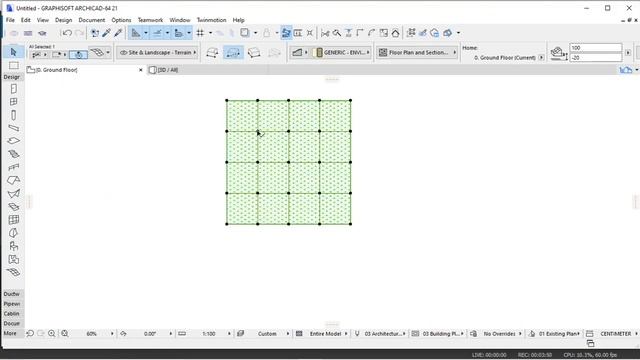Viewport: 640px width, 360px height.
Task: Click mesh height field showing 100
Action: point(596,48)
